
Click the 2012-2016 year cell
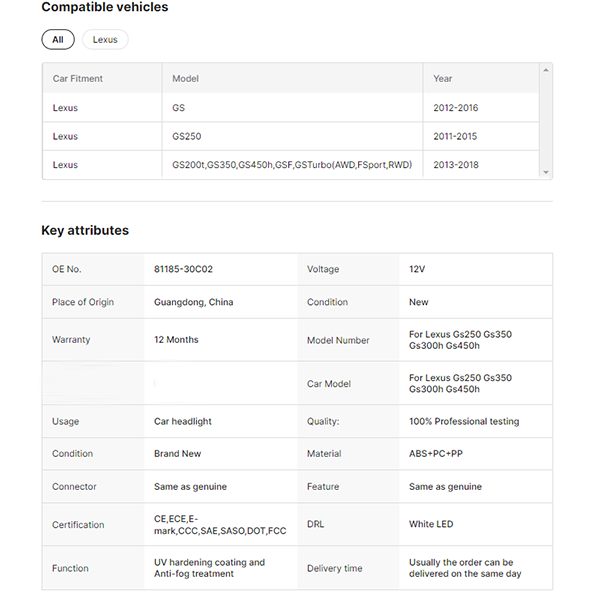tap(456, 108)
